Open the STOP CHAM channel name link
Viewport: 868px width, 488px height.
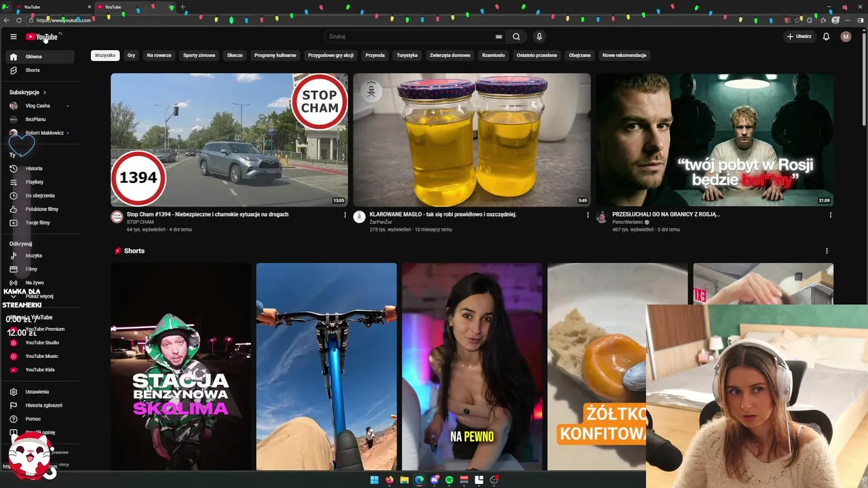tap(140, 222)
